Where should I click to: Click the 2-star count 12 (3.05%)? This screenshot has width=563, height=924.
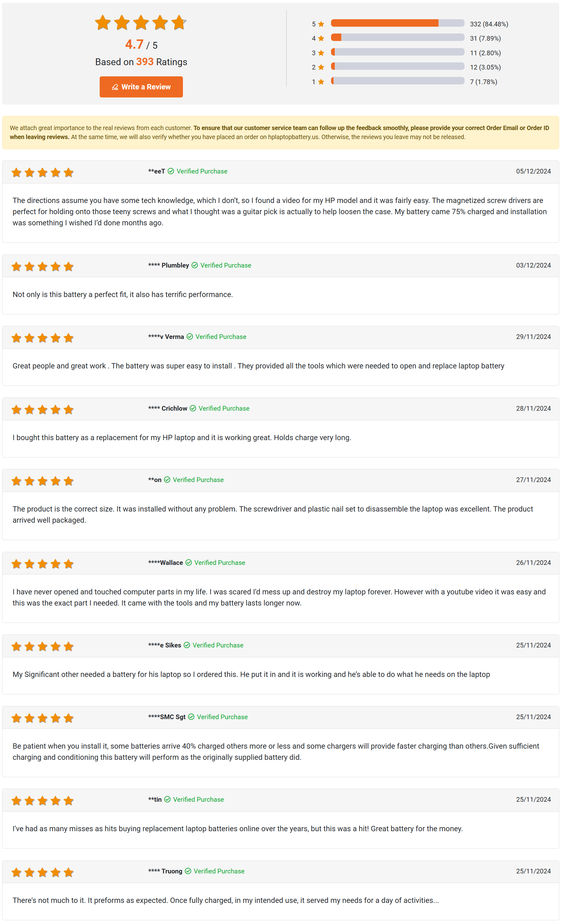click(485, 67)
